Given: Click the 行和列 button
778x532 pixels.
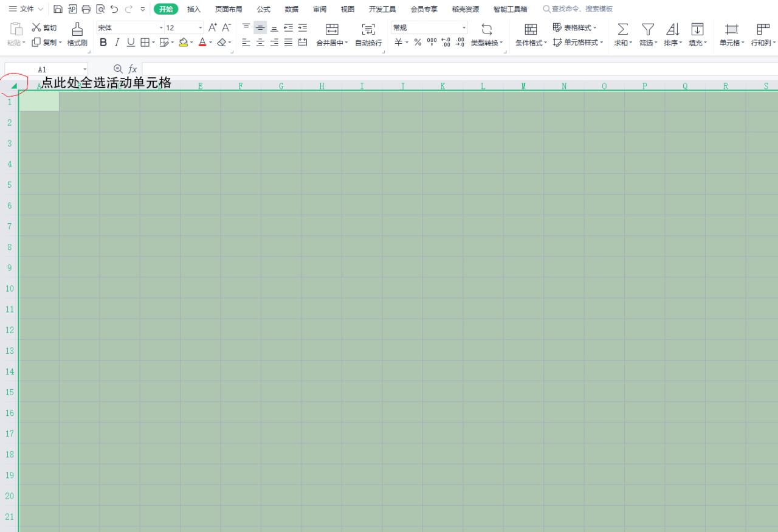Looking at the screenshot, I should [763, 35].
